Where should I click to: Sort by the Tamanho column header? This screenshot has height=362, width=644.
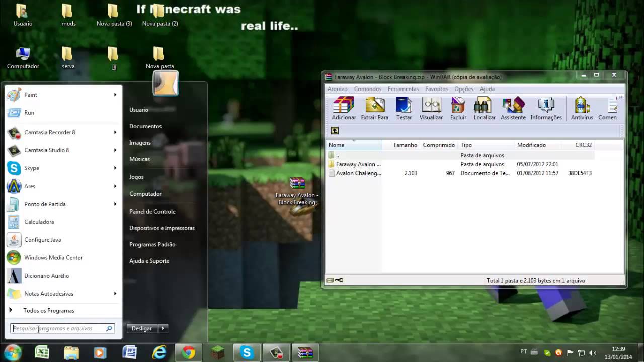click(400, 145)
